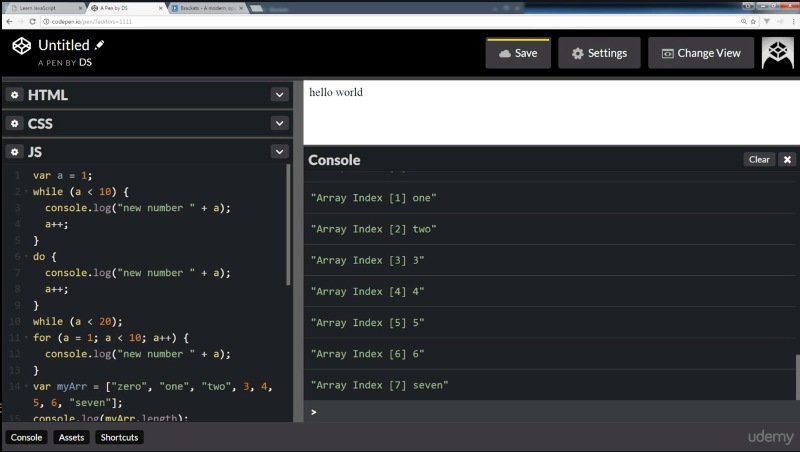The image size is (800, 452).
Task: Close the Console panel with X
Action: [x=787, y=159]
